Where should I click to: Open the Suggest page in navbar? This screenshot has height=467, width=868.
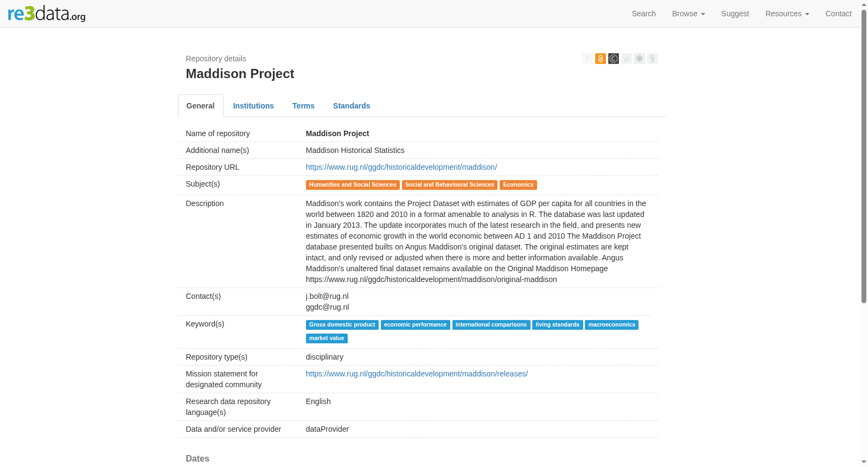(735, 14)
